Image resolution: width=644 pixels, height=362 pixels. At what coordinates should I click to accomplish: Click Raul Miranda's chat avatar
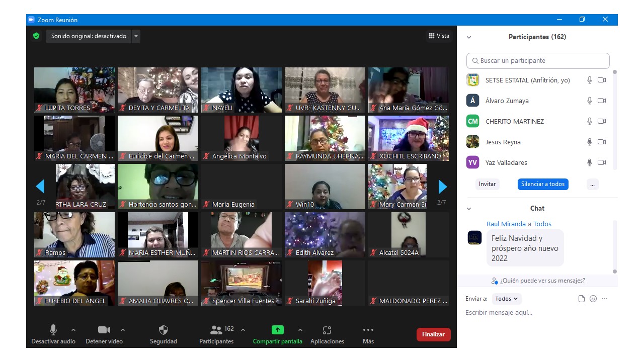click(474, 237)
